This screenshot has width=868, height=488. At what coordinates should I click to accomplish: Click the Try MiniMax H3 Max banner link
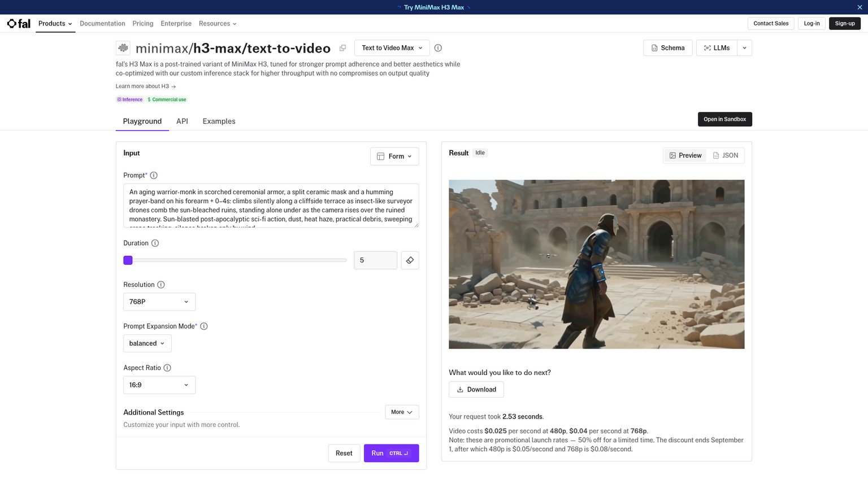434,7
